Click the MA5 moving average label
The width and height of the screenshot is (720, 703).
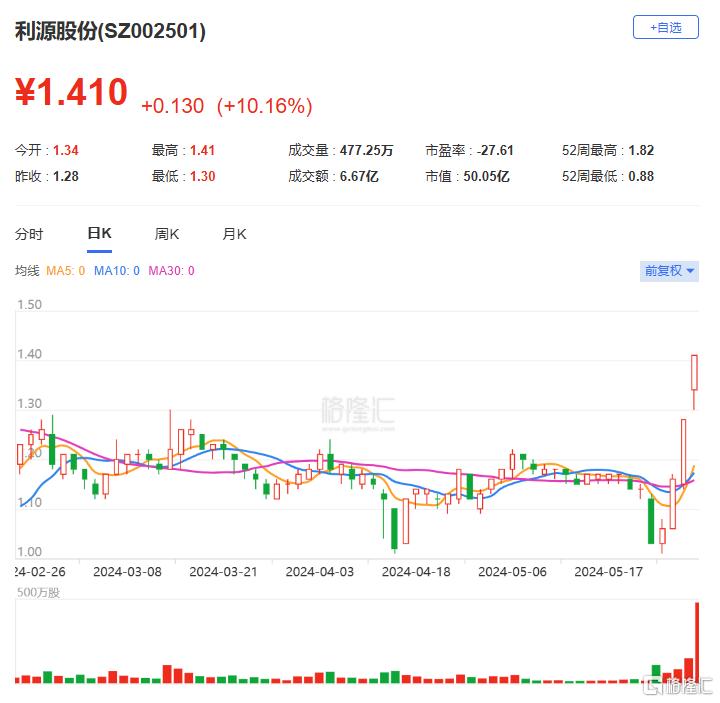(65, 271)
